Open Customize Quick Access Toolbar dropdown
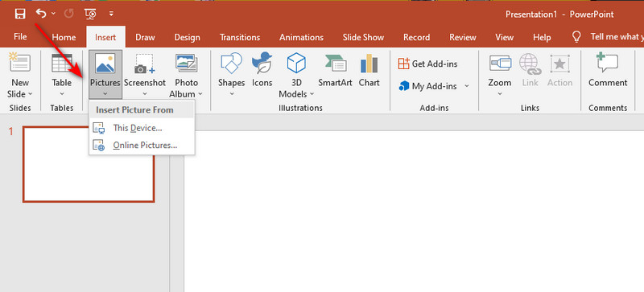The image size is (644, 292). 111,14
